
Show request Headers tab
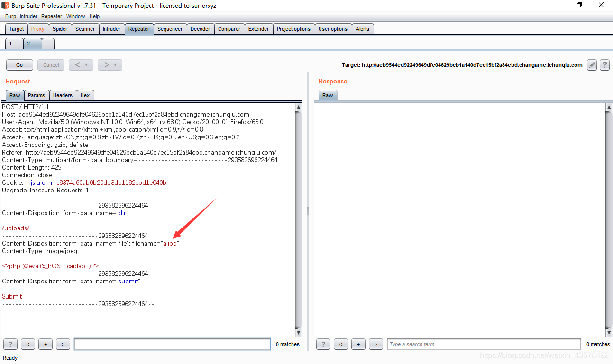tap(63, 95)
